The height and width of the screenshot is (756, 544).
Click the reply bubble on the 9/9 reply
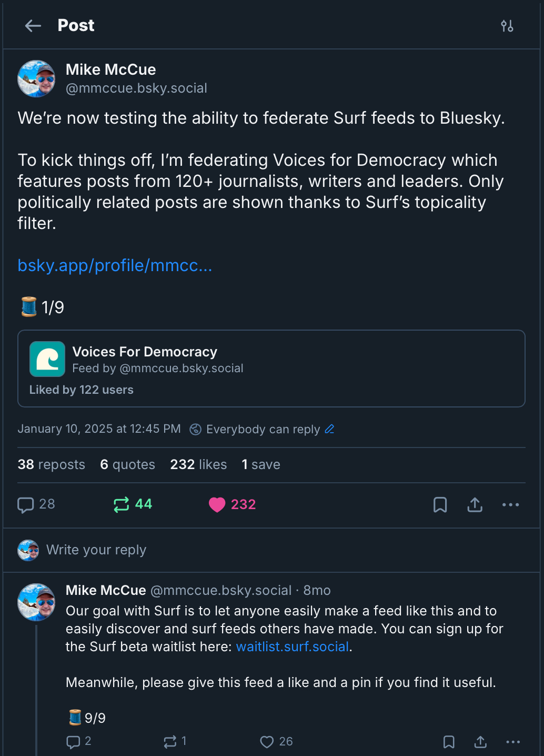coord(73,742)
